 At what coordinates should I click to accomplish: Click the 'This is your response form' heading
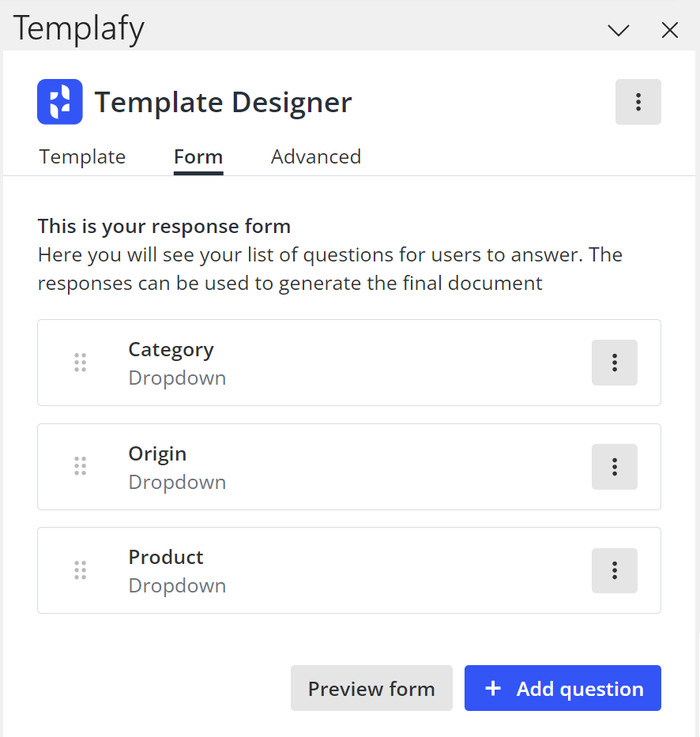164,227
